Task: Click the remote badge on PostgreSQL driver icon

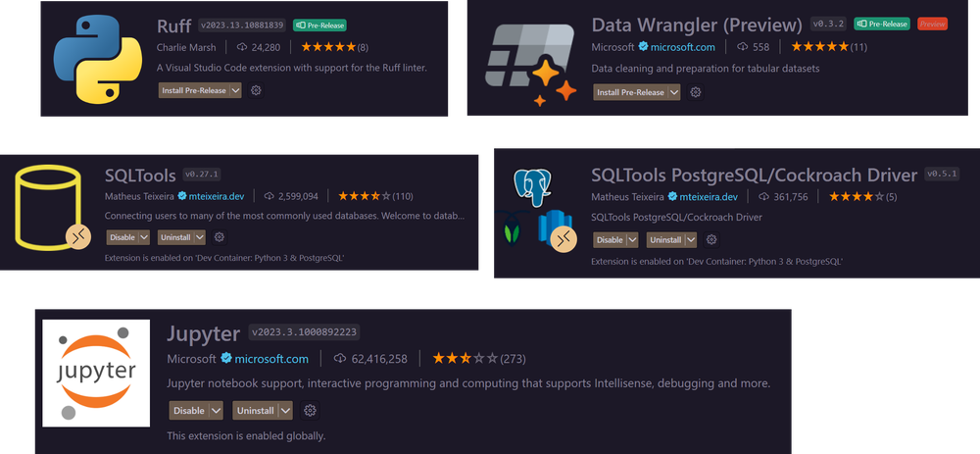Action: pyautogui.click(x=564, y=239)
